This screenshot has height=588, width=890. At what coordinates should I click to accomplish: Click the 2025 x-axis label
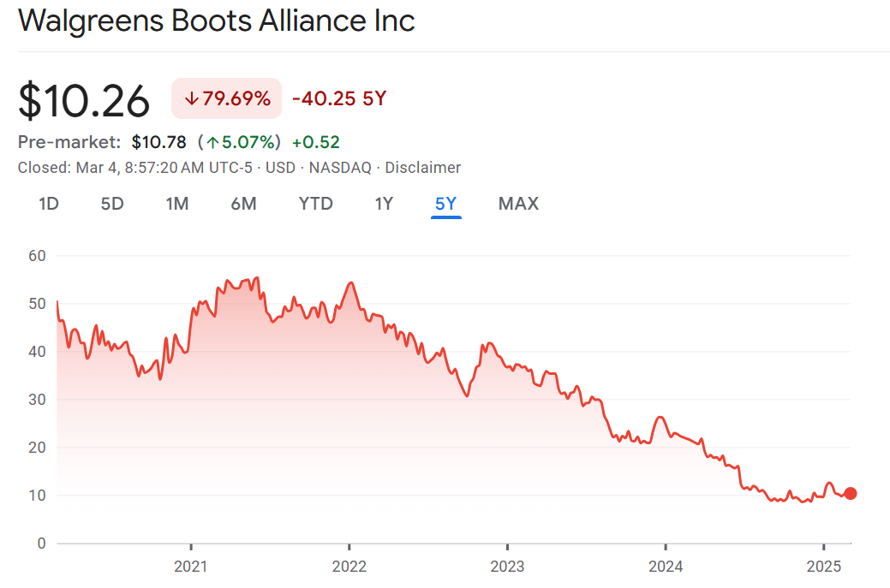[x=823, y=566]
